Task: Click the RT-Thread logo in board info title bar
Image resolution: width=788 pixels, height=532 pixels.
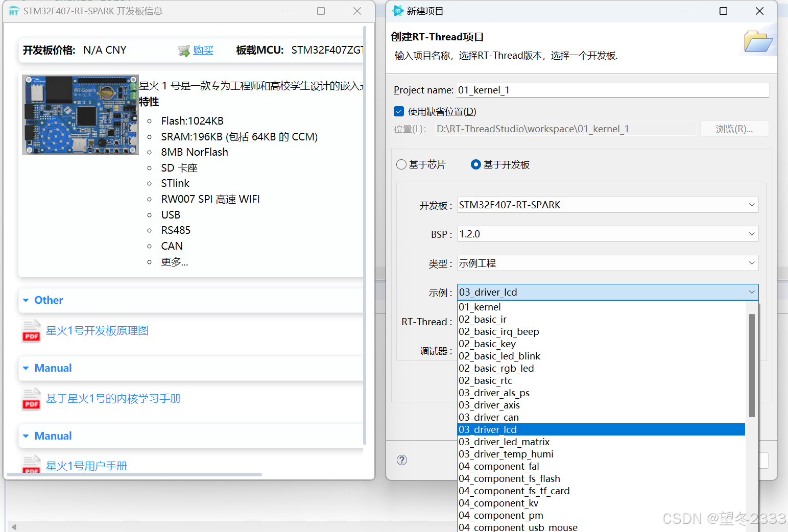Action: tap(14, 11)
